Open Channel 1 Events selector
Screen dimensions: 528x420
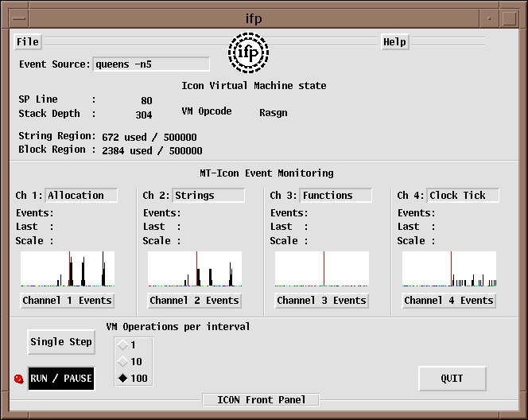pyautogui.click(x=67, y=301)
